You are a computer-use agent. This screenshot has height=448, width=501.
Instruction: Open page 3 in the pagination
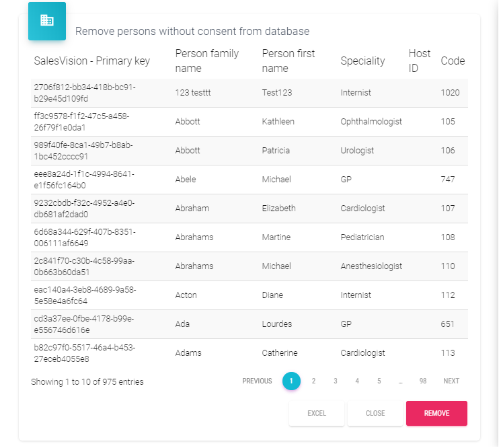coord(335,381)
